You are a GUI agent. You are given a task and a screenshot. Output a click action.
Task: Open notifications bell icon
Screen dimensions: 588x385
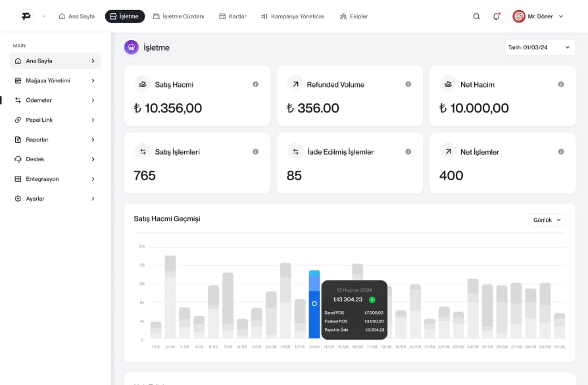click(x=496, y=16)
